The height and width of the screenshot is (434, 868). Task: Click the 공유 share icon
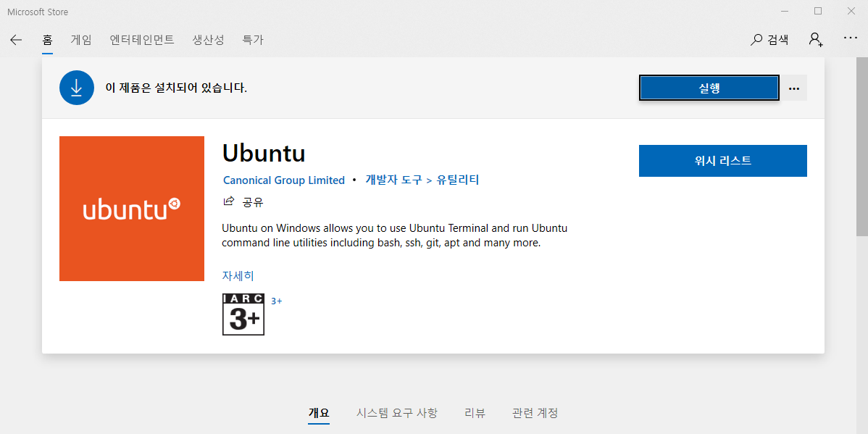(228, 201)
